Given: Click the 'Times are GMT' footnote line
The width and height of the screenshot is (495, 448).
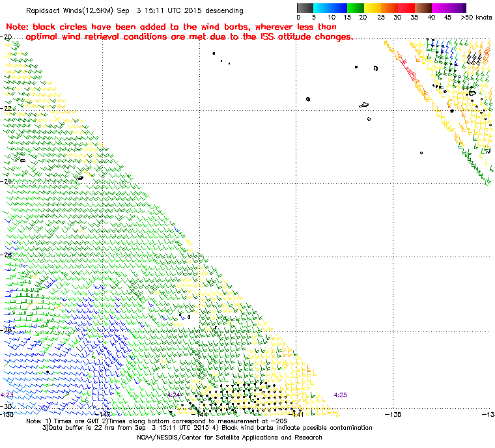Looking at the screenshot, I should coord(157,421).
